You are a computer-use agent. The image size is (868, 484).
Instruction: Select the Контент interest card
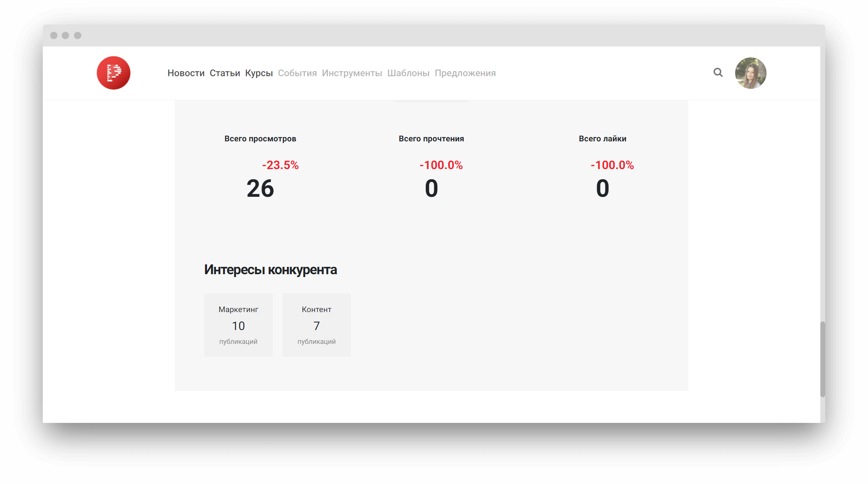[317, 325]
